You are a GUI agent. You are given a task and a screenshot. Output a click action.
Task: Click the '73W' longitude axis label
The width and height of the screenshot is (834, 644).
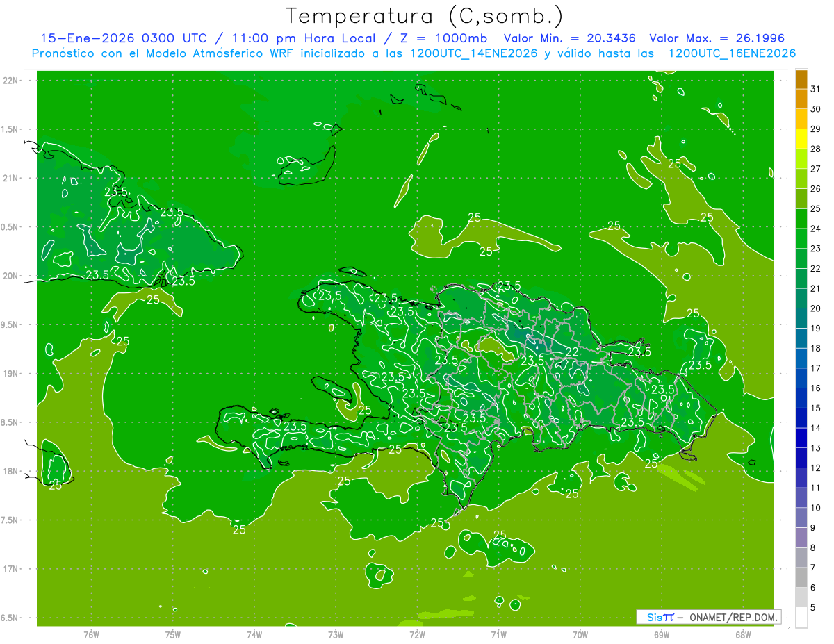pos(336,635)
